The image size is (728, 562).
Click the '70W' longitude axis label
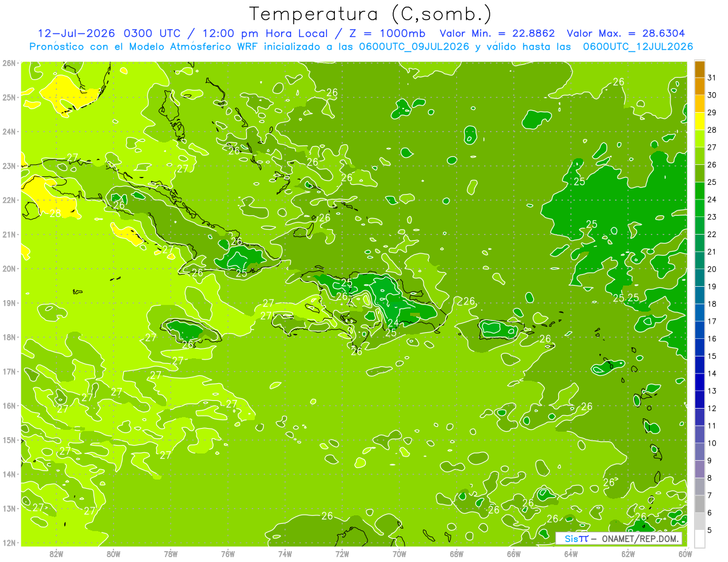[x=399, y=554]
